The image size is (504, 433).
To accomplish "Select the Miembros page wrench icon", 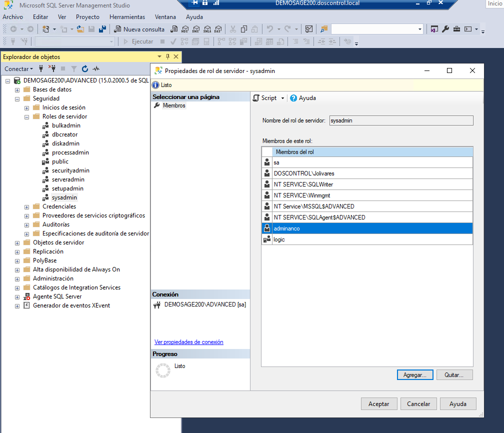I will [x=157, y=105].
